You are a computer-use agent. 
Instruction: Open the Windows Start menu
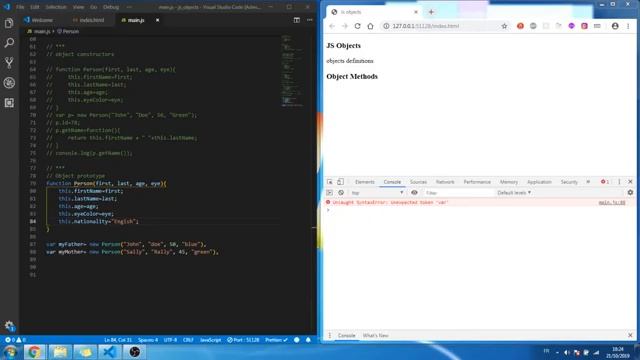(10, 352)
